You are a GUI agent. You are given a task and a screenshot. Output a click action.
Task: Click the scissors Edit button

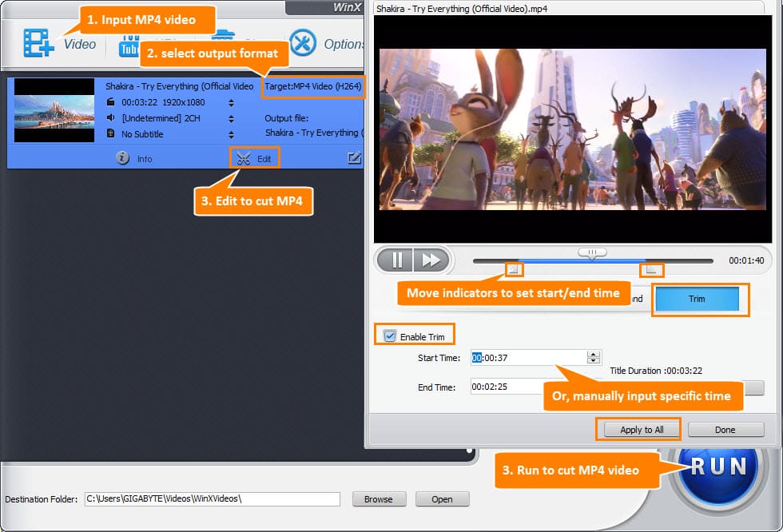coord(255,158)
